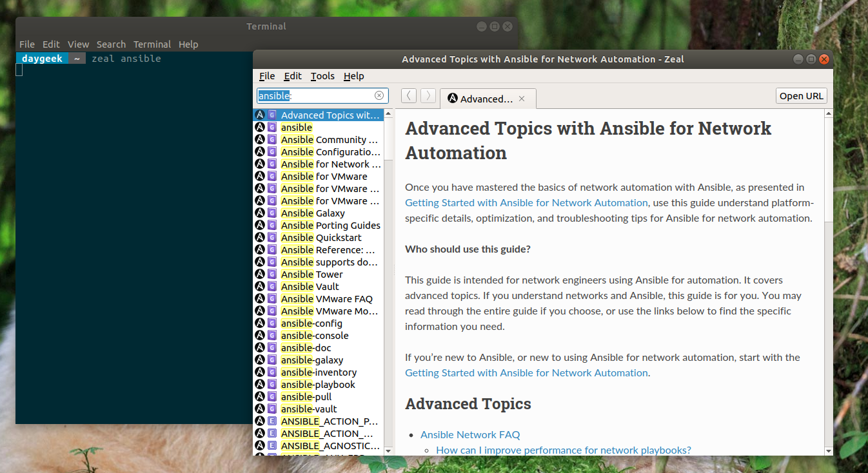Select the 'Ansible Vault' result
Viewport: 868px width, 473px height.
319,286
